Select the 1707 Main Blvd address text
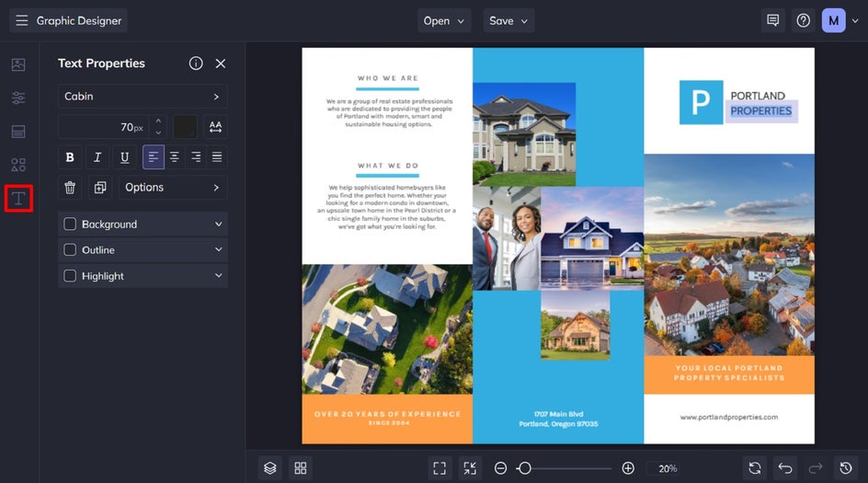 (558, 419)
